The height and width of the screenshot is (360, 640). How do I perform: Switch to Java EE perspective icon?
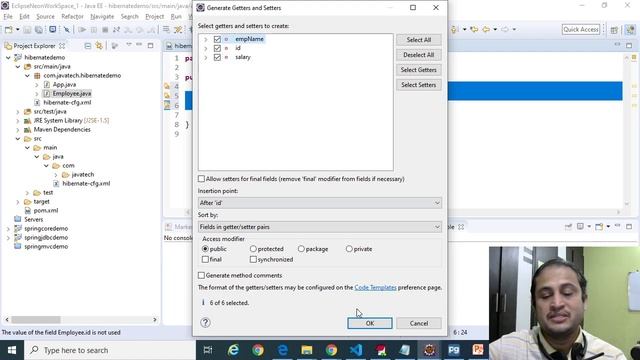630,30
